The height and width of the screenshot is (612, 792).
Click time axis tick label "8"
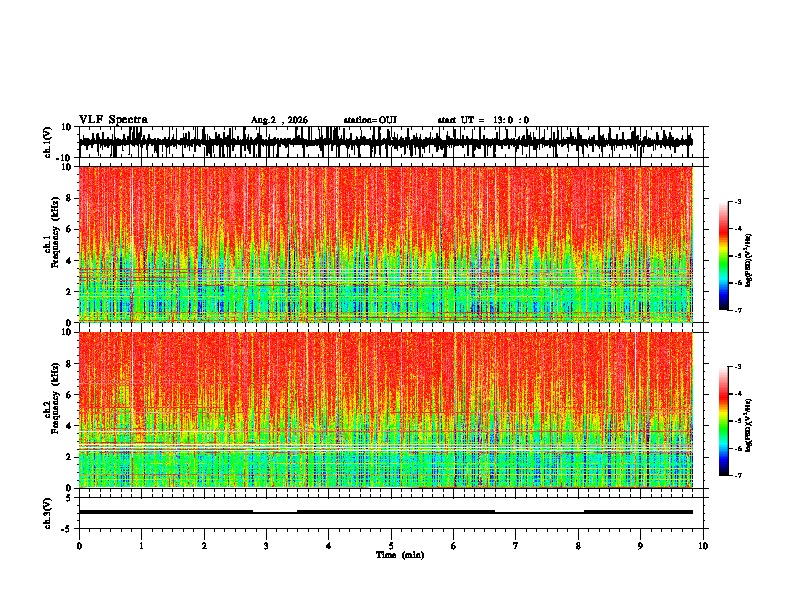click(x=578, y=546)
